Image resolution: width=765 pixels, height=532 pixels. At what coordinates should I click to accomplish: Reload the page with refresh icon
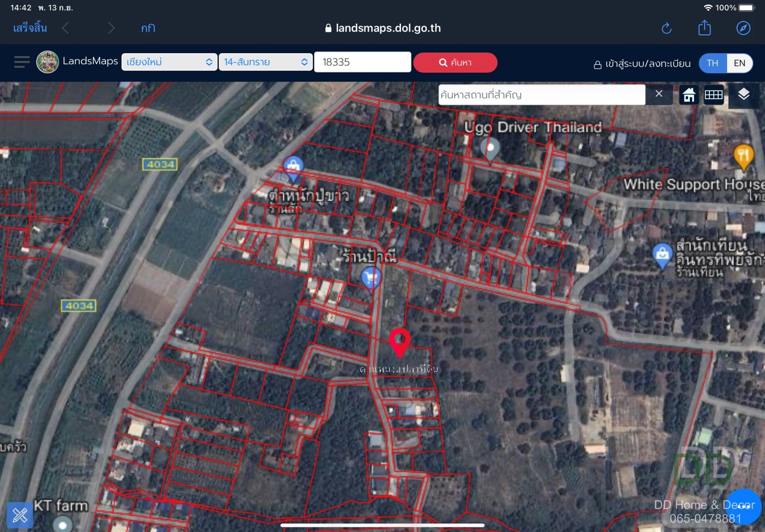[667, 28]
